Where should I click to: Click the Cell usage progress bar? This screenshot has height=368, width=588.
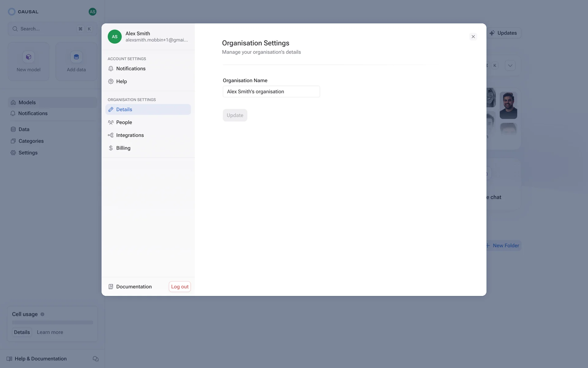coord(52,322)
